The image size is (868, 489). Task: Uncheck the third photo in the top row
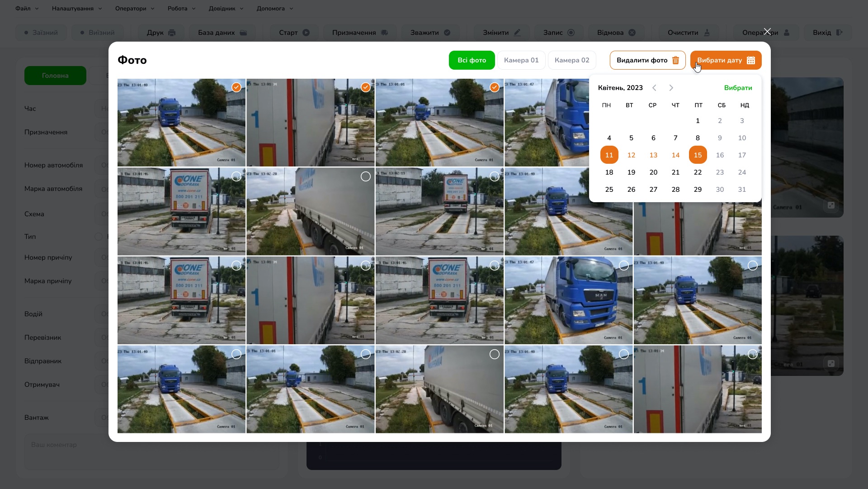[495, 87]
